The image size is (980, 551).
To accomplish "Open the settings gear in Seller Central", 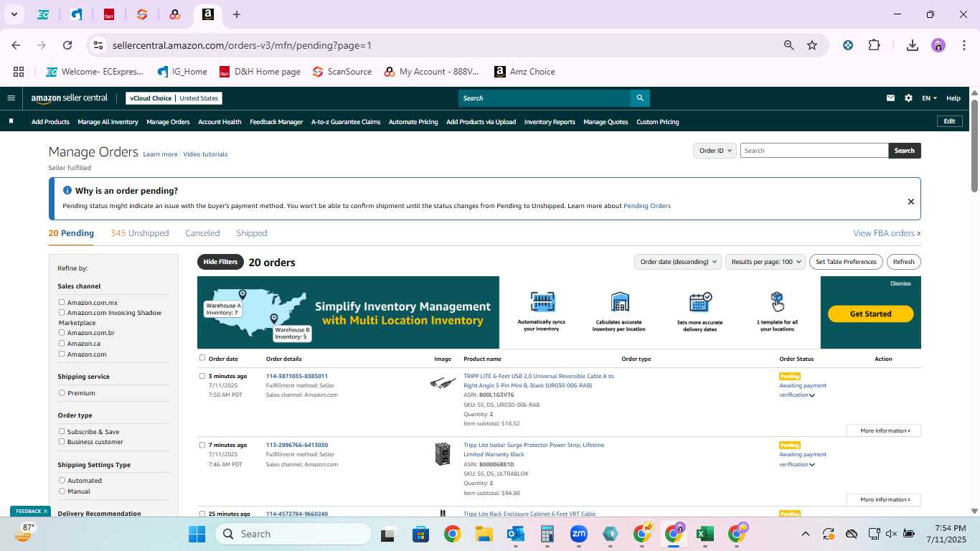I will 908,98.
